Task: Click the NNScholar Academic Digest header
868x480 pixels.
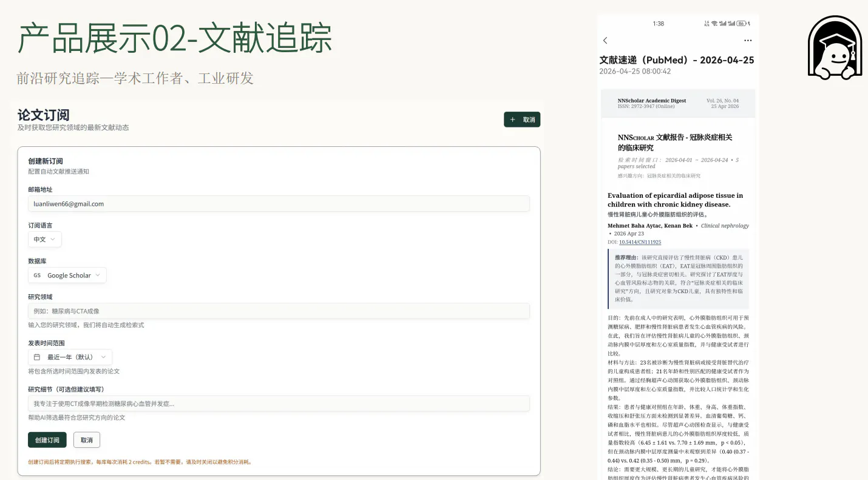Action: (652, 101)
